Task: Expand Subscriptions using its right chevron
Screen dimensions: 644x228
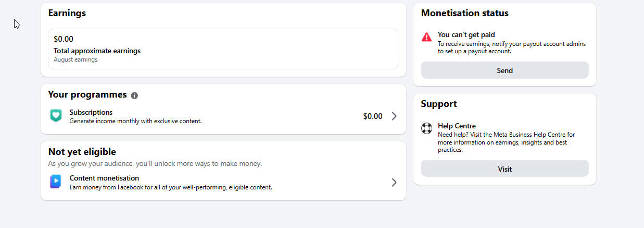Action: pos(394,116)
